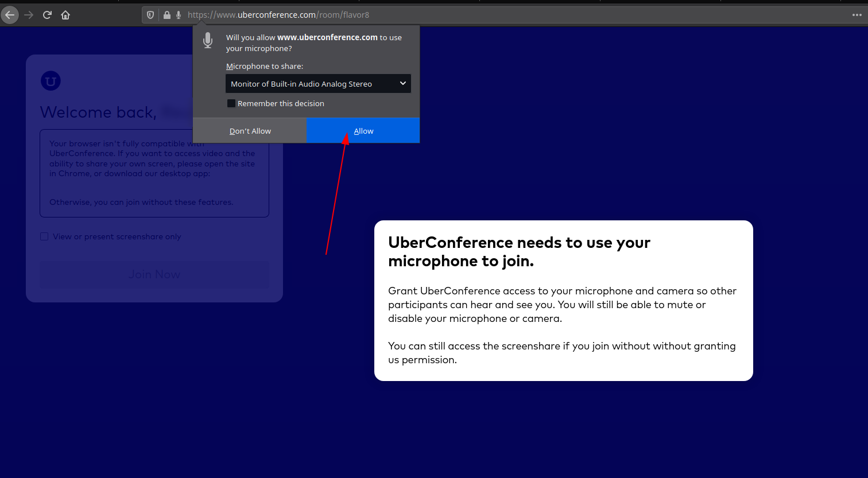The image size is (868, 478).
Task: Click the UberConference logo on the welcome card
Action: [51, 81]
